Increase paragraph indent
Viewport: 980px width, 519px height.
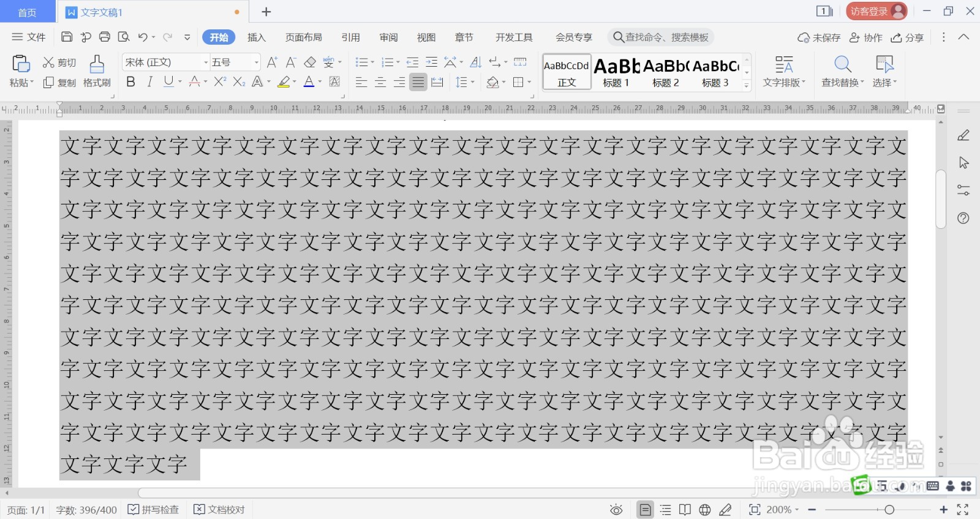(431, 62)
